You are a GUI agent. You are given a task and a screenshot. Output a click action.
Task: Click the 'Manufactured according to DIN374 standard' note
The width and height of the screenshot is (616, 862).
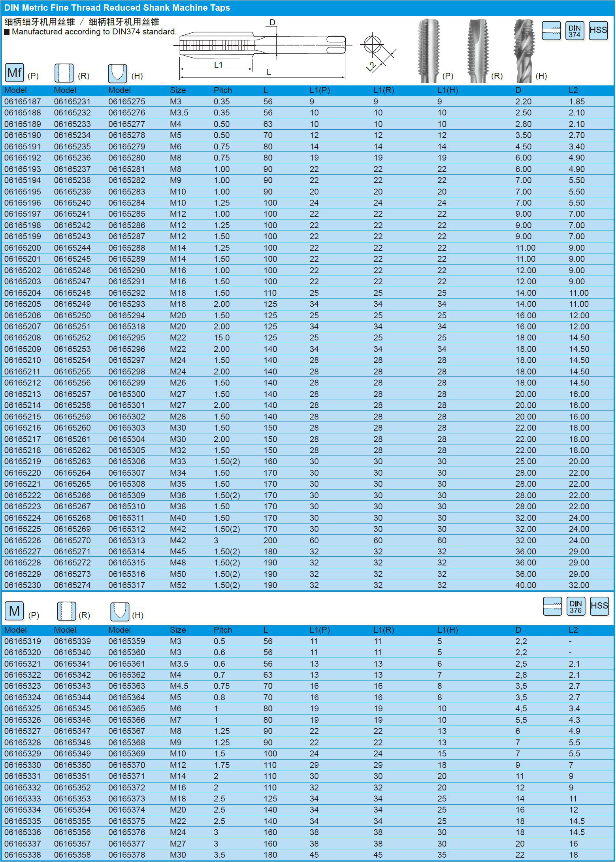point(94,32)
